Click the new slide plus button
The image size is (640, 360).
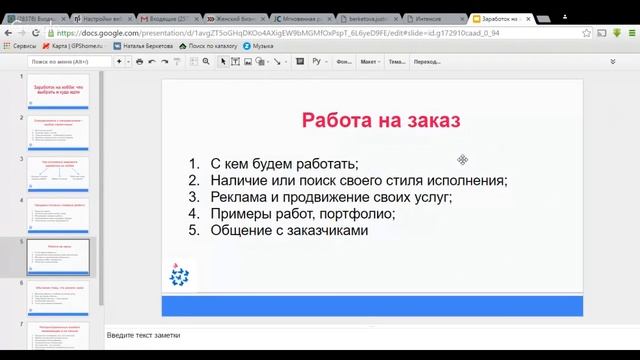[119, 62]
